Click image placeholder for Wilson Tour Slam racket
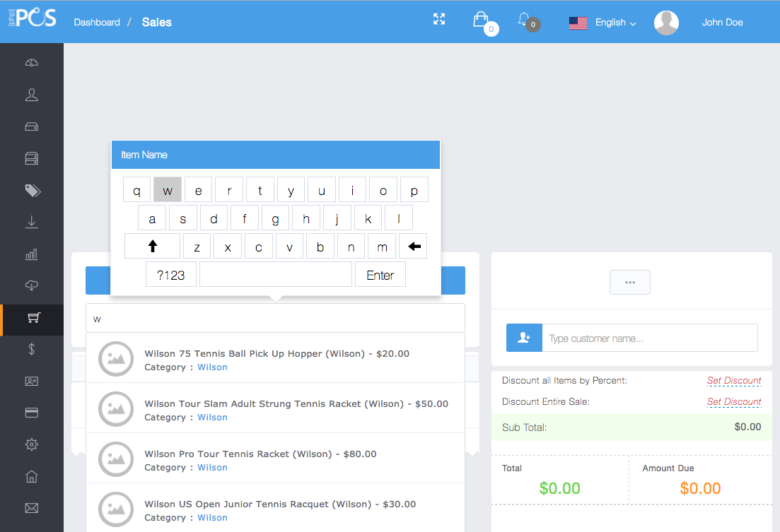 [116, 408]
